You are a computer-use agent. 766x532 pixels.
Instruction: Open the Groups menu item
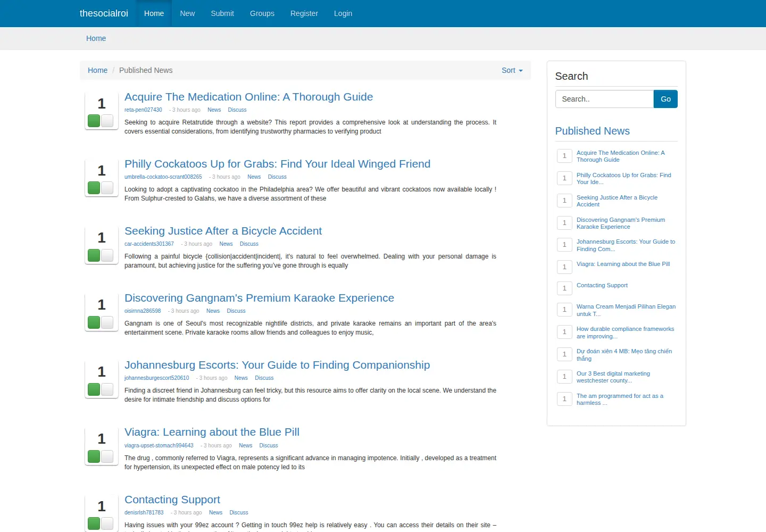tap(262, 13)
